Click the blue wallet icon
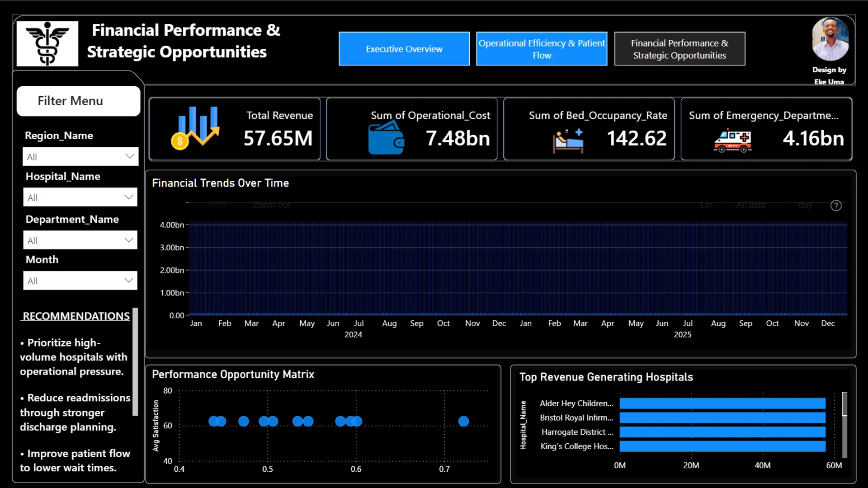Screen dimensions: 868x488 [x=386, y=139]
